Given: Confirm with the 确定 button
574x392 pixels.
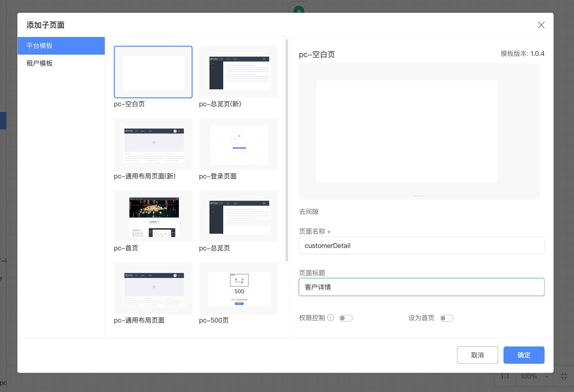Looking at the screenshot, I should pos(524,355).
